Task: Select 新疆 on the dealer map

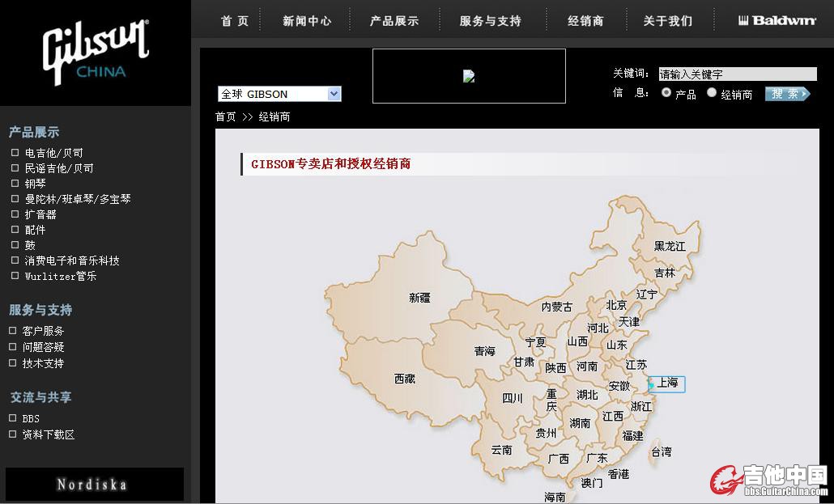Action: [419, 298]
